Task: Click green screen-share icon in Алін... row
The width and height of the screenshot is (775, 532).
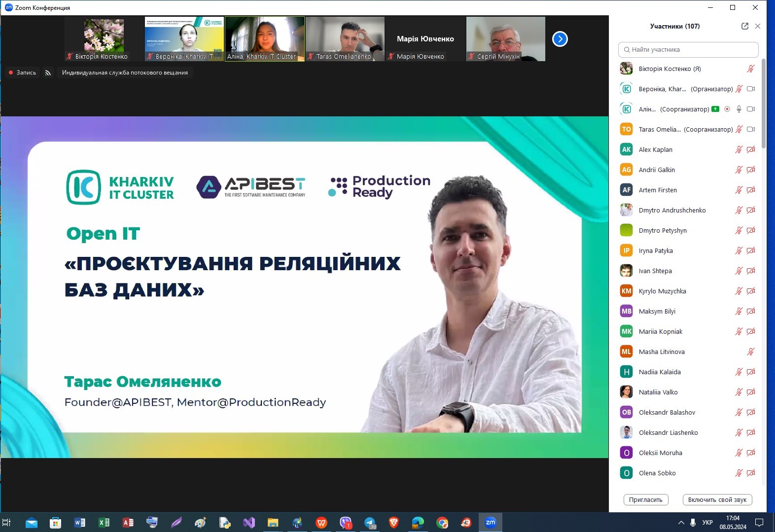Action: click(715, 109)
